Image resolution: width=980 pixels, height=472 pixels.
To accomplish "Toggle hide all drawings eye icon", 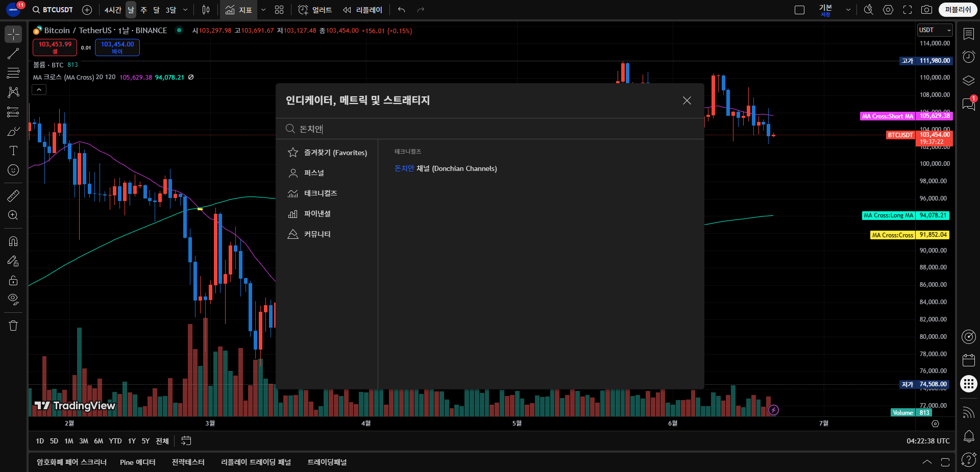I will [13, 300].
